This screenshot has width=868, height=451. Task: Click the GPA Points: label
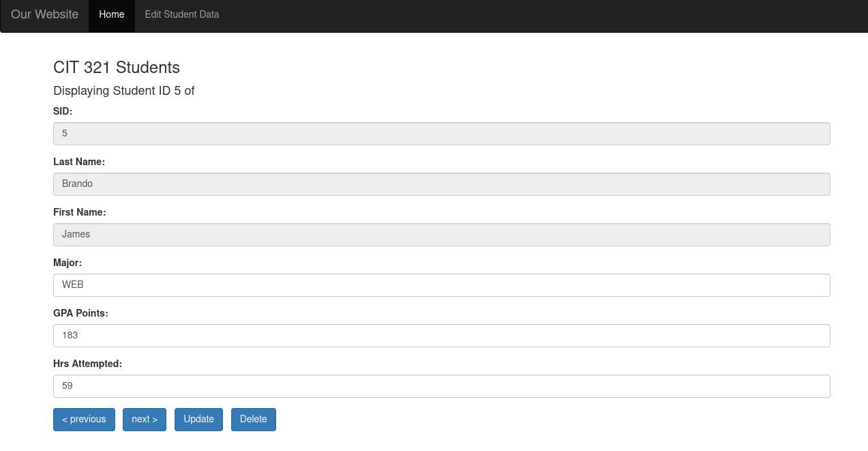pyautogui.click(x=81, y=313)
